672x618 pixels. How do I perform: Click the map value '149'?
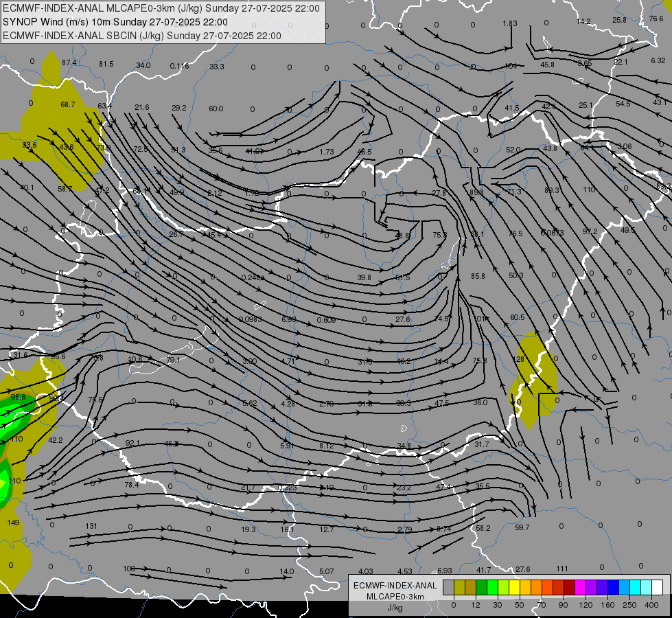(x=13, y=523)
